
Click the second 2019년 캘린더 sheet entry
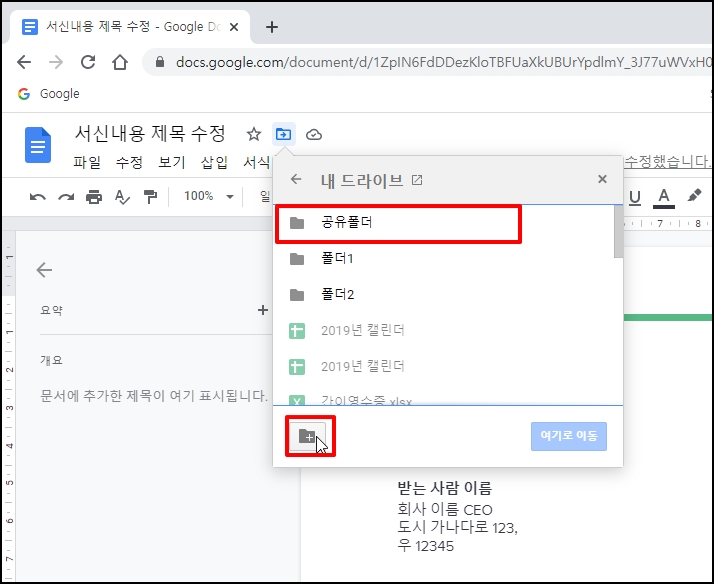point(444,366)
